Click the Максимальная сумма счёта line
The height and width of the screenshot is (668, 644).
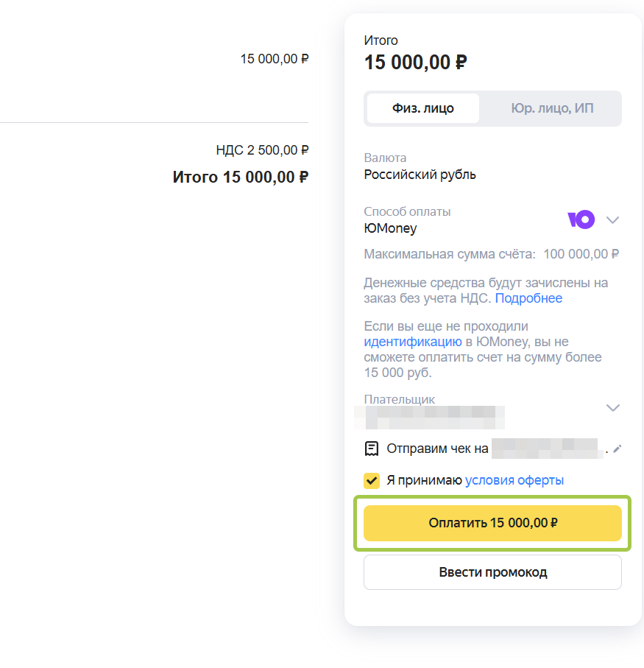point(491,254)
